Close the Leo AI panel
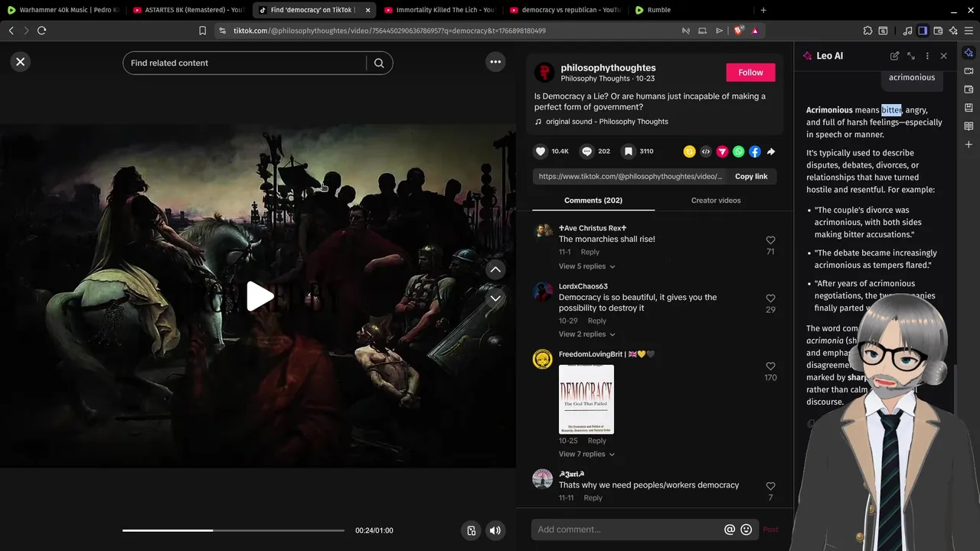The width and height of the screenshot is (980, 551). [943, 56]
